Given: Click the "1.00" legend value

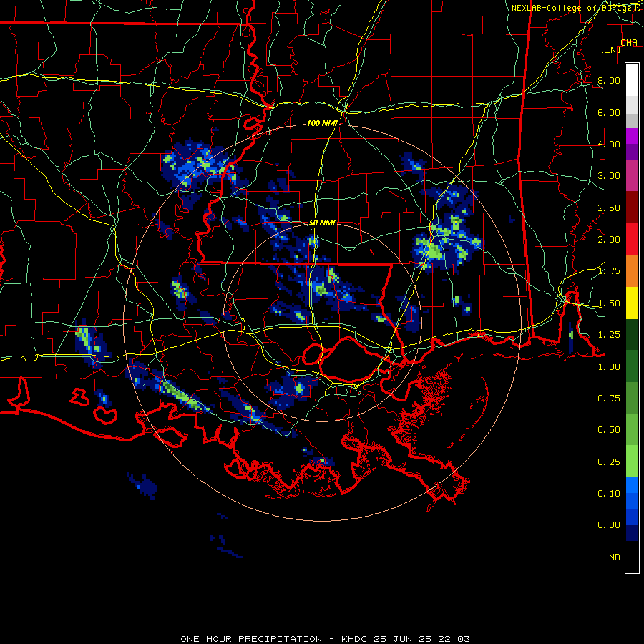Looking at the screenshot, I should click(x=609, y=367).
